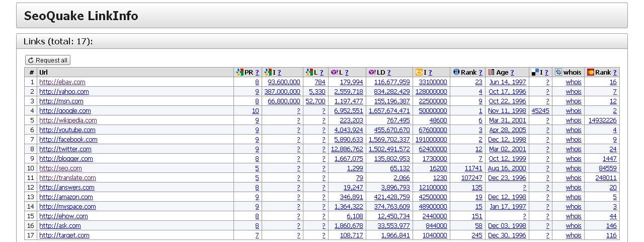Click the Request all button

(x=48, y=60)
